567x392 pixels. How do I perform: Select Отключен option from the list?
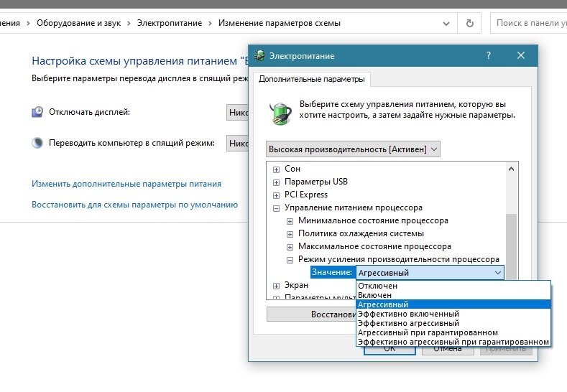pos(377,286)
